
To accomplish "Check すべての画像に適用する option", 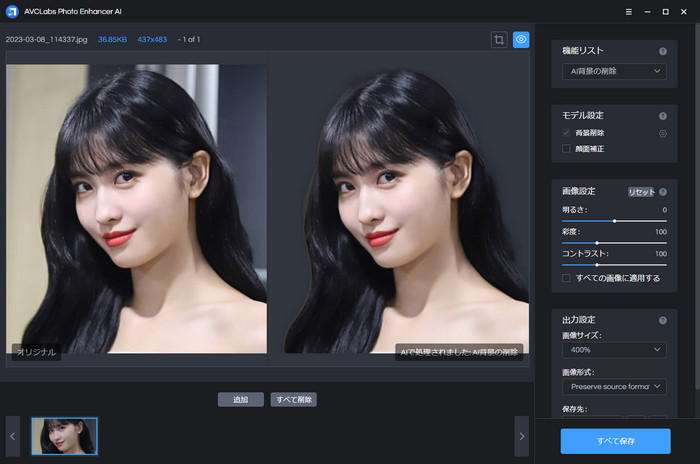I will pos(566,278).
